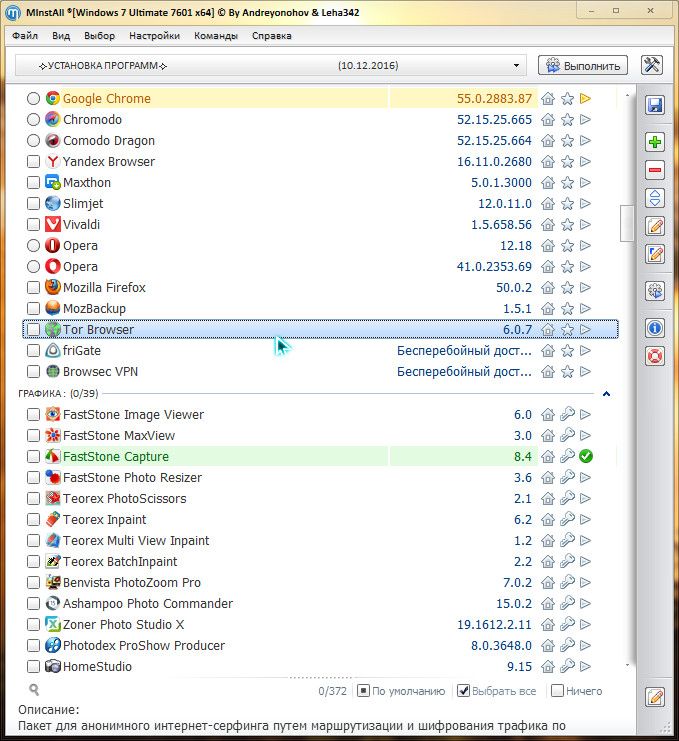Click the blue up-down arrows move icon
Image resolution: width=679 pixels, height=741 pixels.
pos(655,198)
